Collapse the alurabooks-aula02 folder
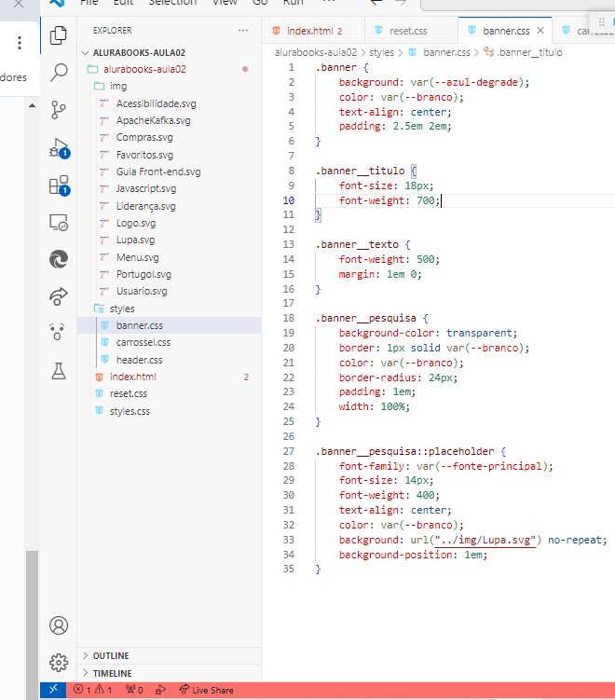 coord(144,69)
